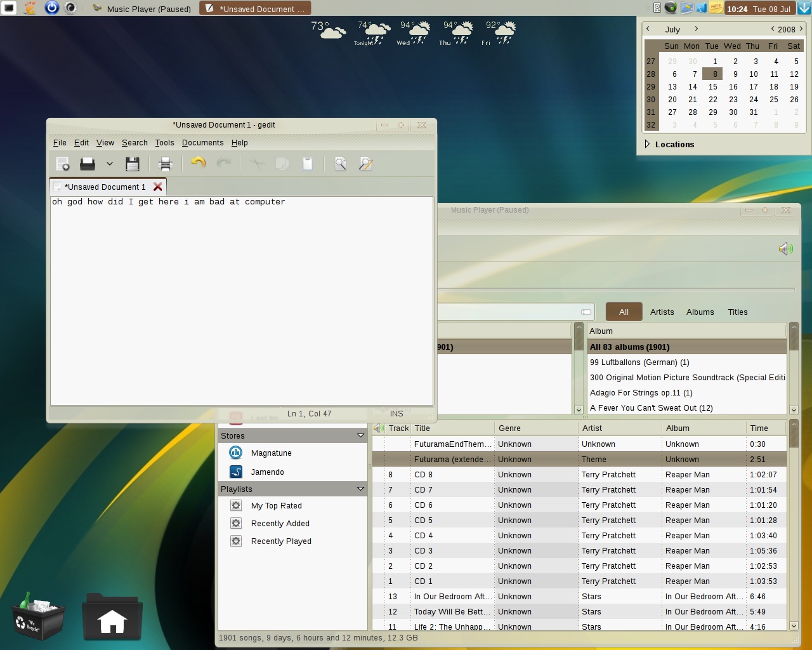Screen dimensions: 812x650
Task: Open the My Top Rated playlist
Action: pyautogui.click(x=276, y=505)
